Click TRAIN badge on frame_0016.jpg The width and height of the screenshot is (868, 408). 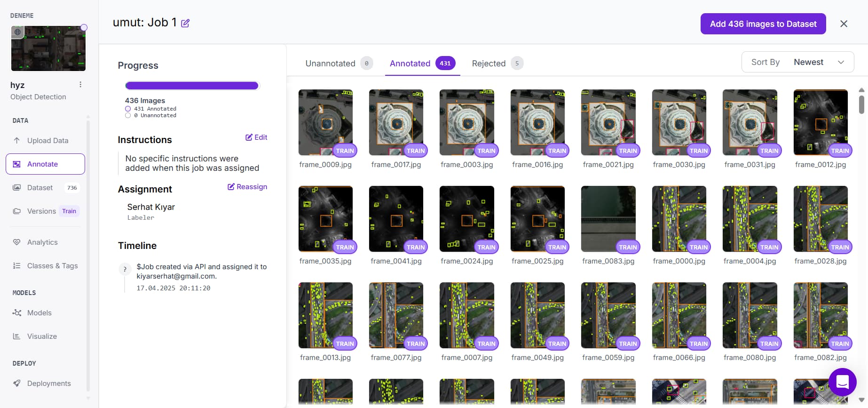[557, 151]
